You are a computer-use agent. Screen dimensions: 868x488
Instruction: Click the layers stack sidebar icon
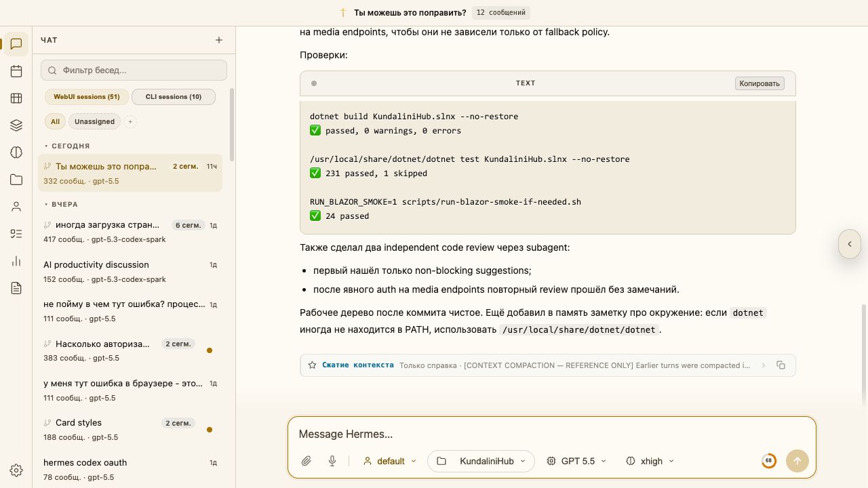point(16,125)
